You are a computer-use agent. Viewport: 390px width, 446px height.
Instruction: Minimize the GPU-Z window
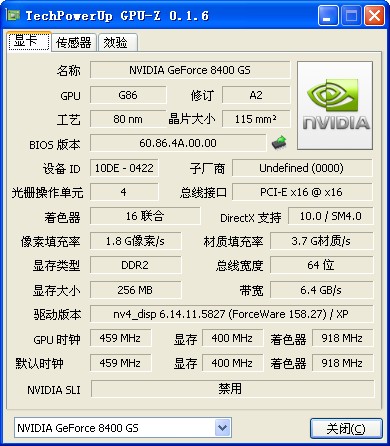point(327,16)
